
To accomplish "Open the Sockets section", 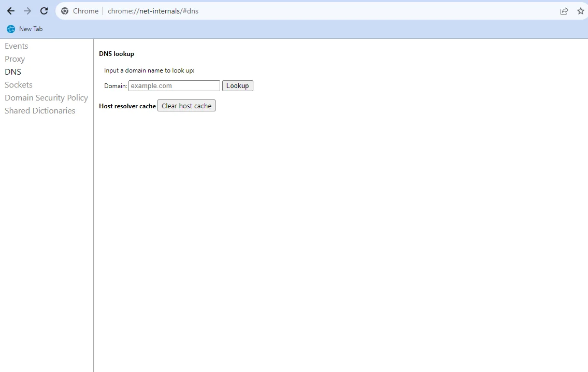I will (19, 85).
